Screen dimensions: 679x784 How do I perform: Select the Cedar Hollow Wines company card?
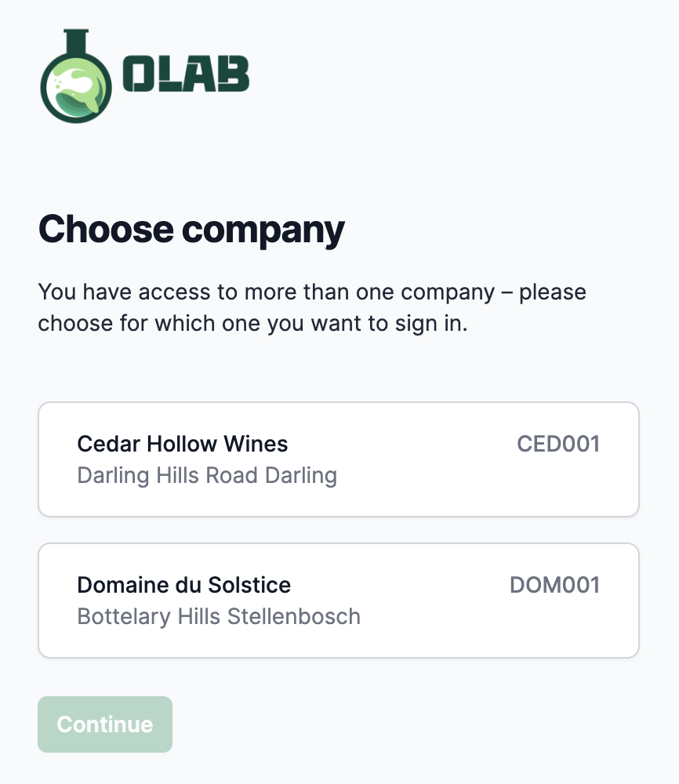338,459
